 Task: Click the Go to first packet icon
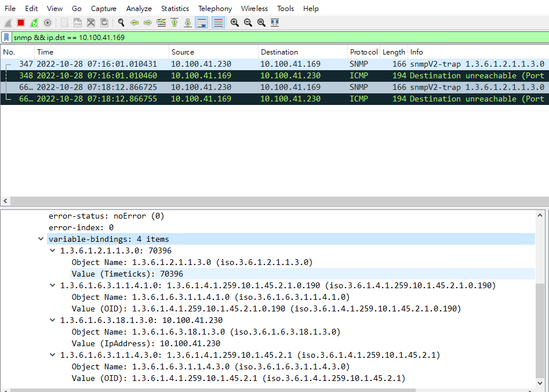tap(175, 22)
